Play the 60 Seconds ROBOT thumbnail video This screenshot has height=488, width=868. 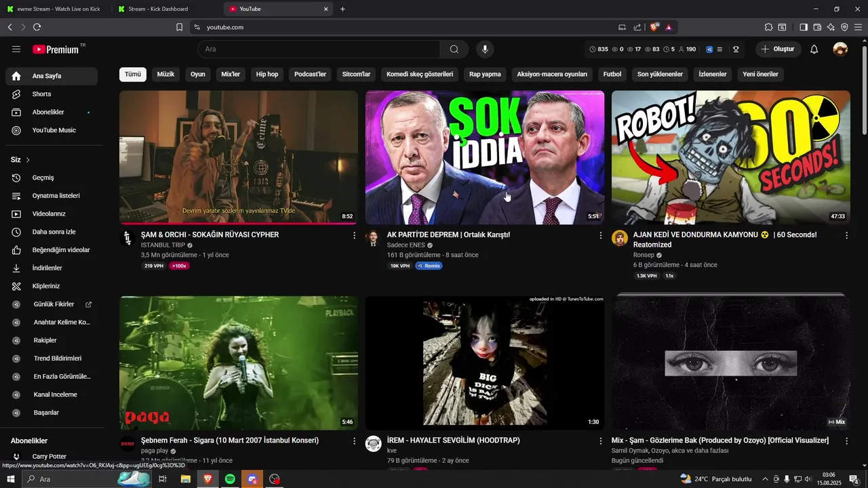(731, 157)
